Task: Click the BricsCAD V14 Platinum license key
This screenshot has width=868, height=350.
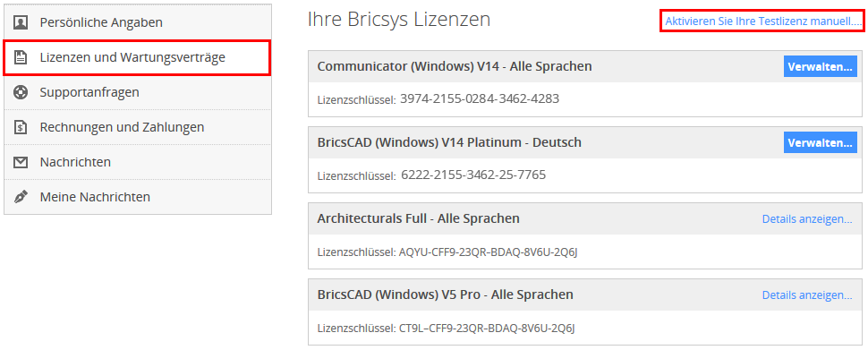Action: click(x=473, y=175)
